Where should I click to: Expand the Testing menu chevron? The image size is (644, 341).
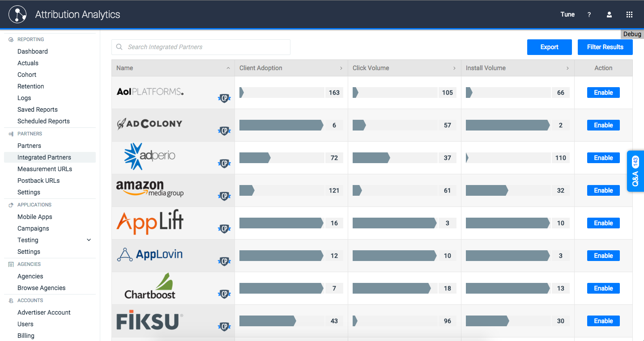click(x=89, y=240)
